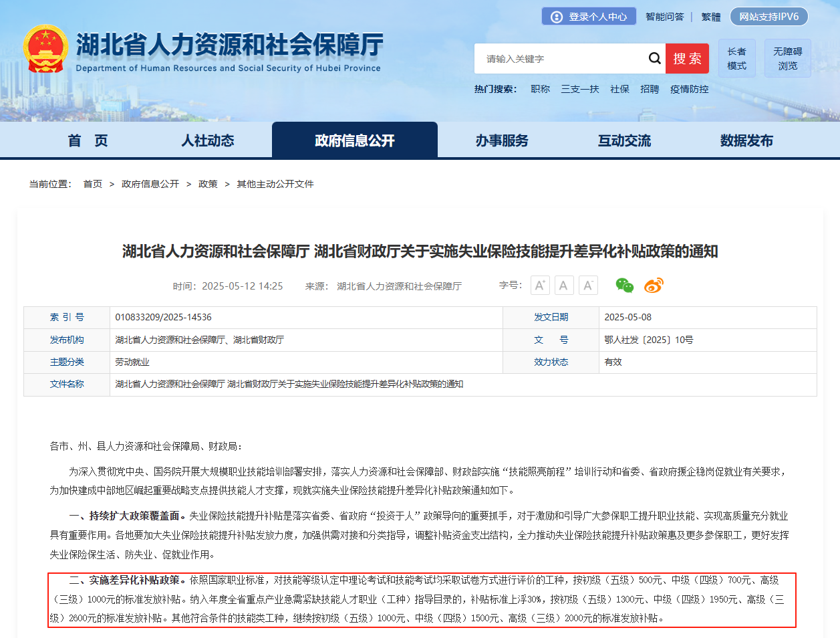Search the hot keyword 疫情防控

[690, 89]
